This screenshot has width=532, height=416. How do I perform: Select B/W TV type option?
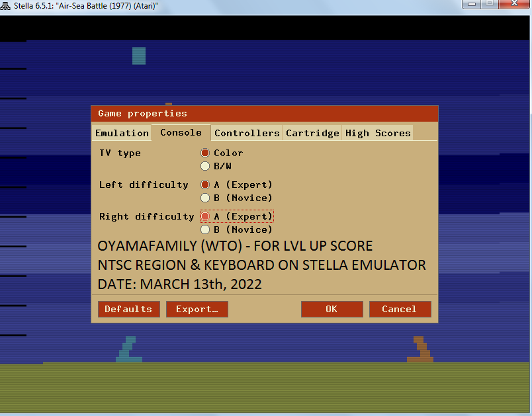pos(205,166)
